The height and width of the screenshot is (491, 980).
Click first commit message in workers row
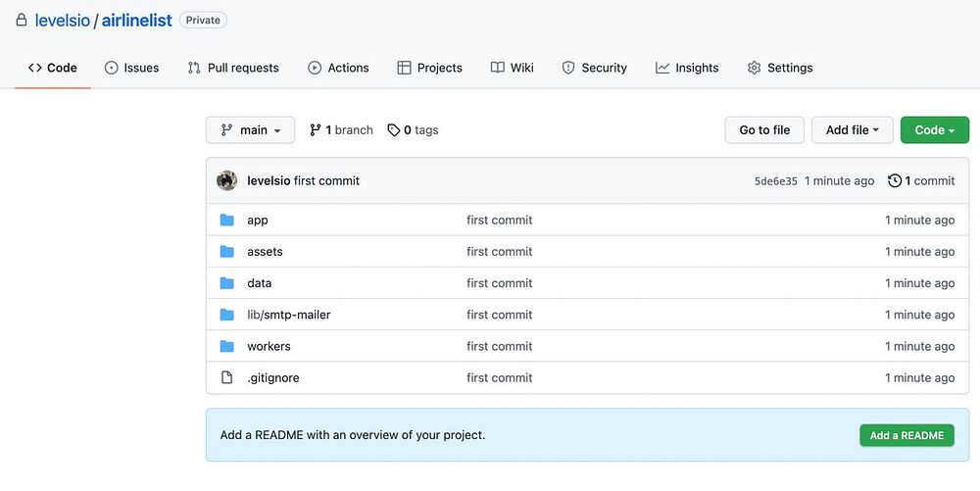pyautogui.click(x=500, y=346)
